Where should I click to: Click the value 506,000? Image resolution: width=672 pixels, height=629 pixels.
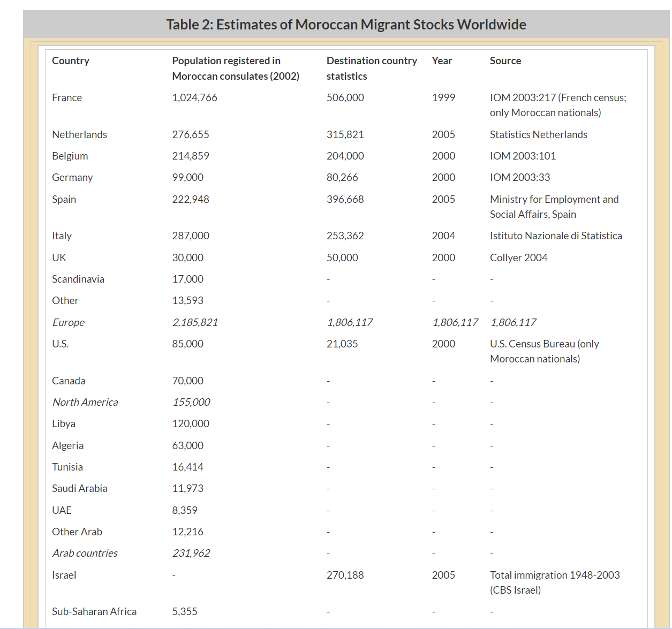(x=345, y=97)
